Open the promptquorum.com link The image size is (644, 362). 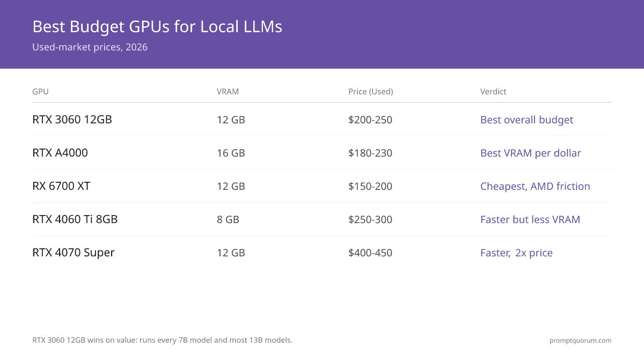pyautogui.click(x=580, y=340)
